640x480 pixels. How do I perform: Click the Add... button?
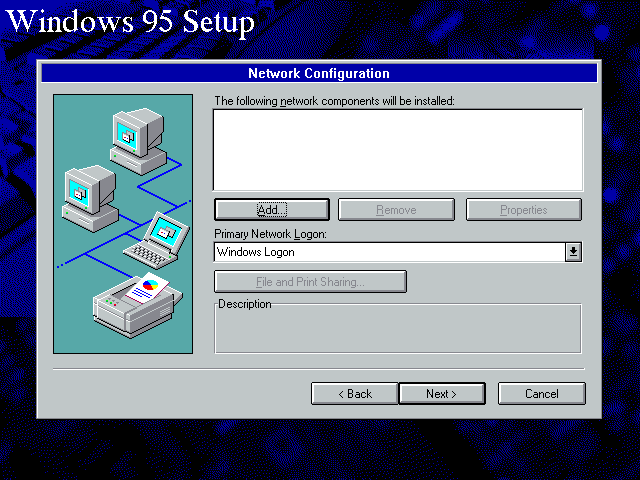(x=272, y=210)
